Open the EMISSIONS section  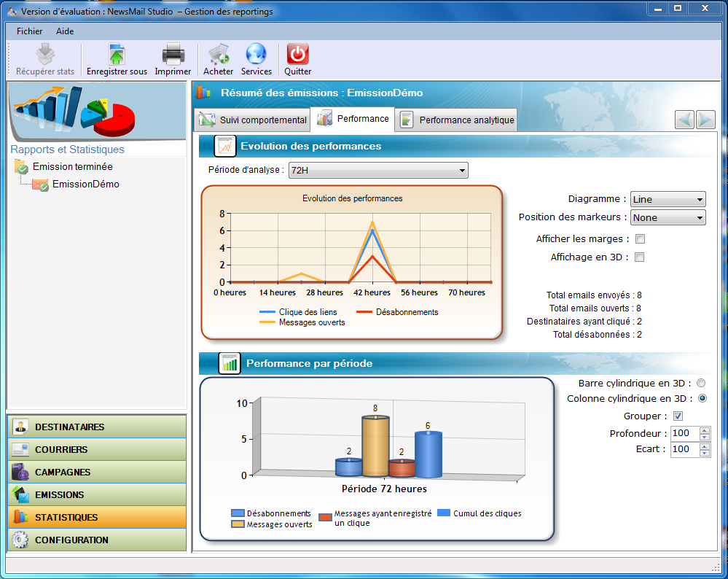97,494
